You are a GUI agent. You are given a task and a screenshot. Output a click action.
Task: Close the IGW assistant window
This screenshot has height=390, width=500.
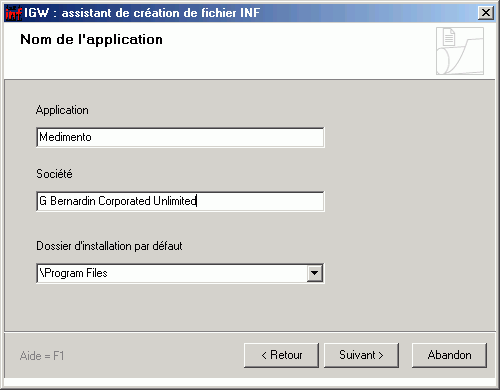tap(486, 13)
